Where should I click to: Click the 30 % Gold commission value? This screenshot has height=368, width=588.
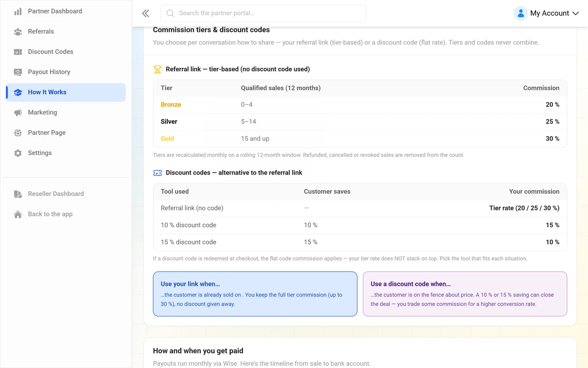(x=552, y=139)
